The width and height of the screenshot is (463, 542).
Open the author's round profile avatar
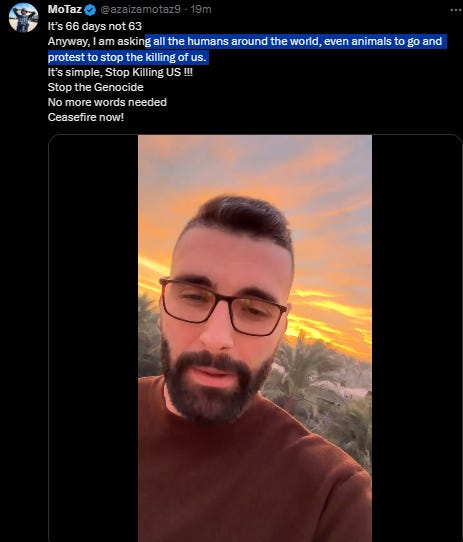tap(24, 18)
